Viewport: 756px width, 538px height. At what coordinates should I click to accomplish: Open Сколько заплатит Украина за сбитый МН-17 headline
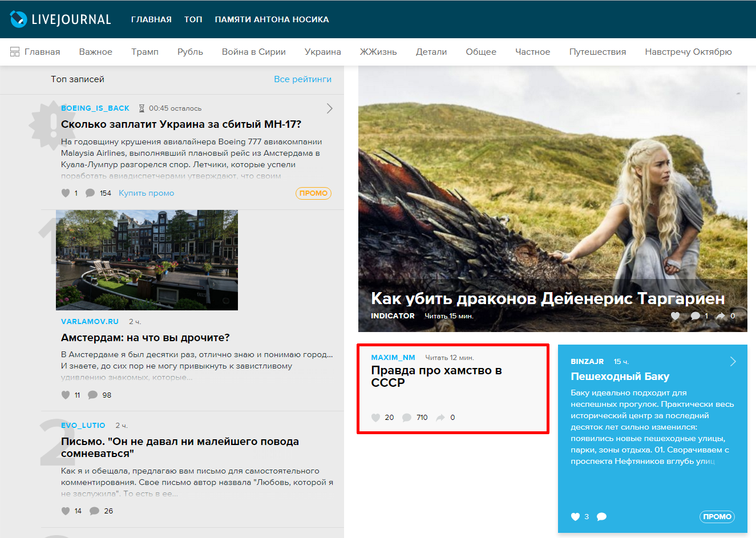click(x=181, y=124)
